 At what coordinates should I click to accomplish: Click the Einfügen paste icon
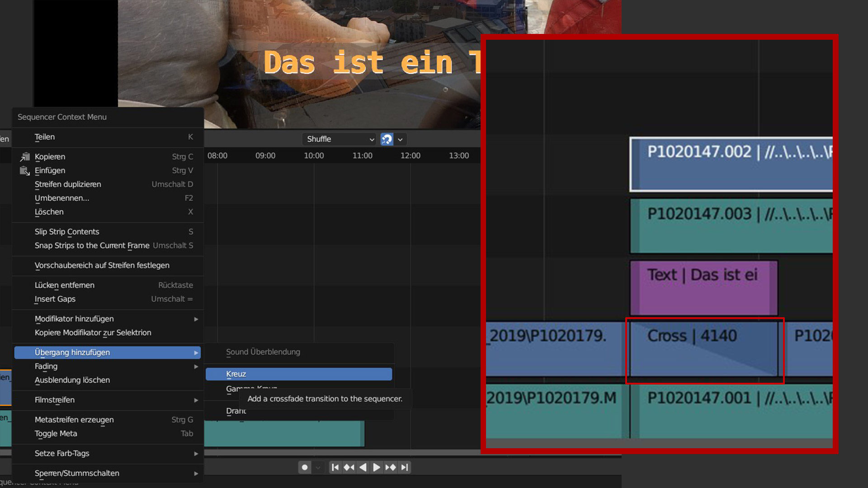[x=24, y=171]
